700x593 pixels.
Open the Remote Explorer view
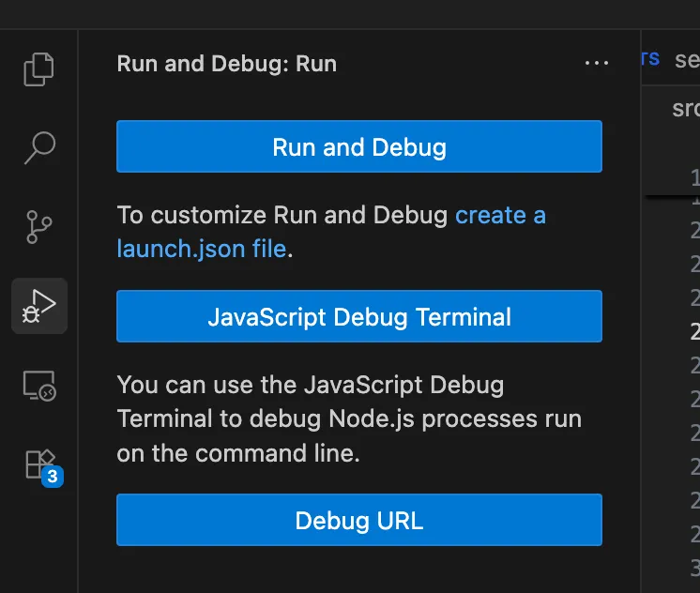(x=38, y=385)
